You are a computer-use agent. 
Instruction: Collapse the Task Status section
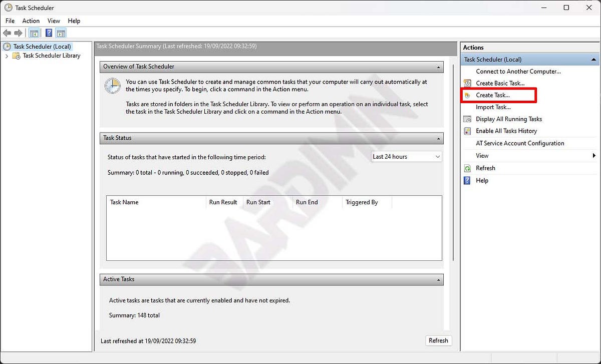tap(438, 138)
